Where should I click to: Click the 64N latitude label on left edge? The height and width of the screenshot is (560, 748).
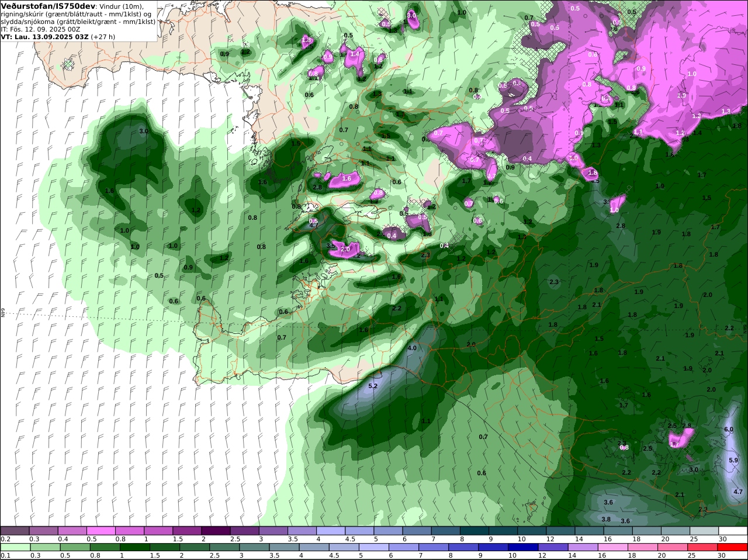[2, 313]
